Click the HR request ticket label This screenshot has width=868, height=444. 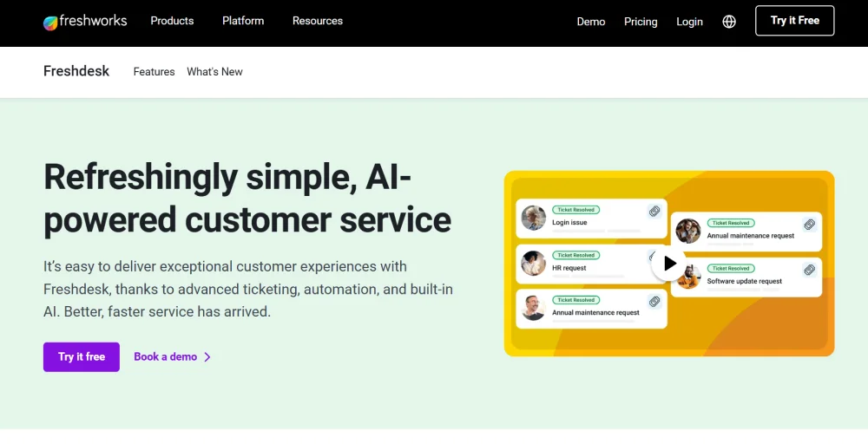tap(569, 268)
